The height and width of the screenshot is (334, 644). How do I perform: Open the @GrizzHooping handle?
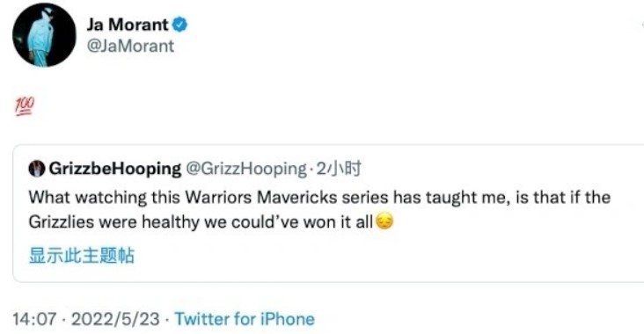point(246,169)
